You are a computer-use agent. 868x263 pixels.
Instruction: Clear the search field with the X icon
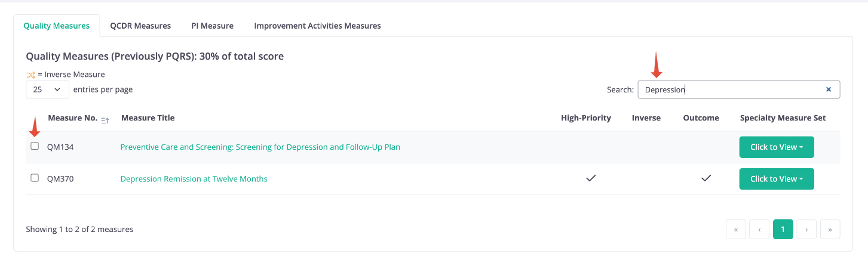click(828, 89)
